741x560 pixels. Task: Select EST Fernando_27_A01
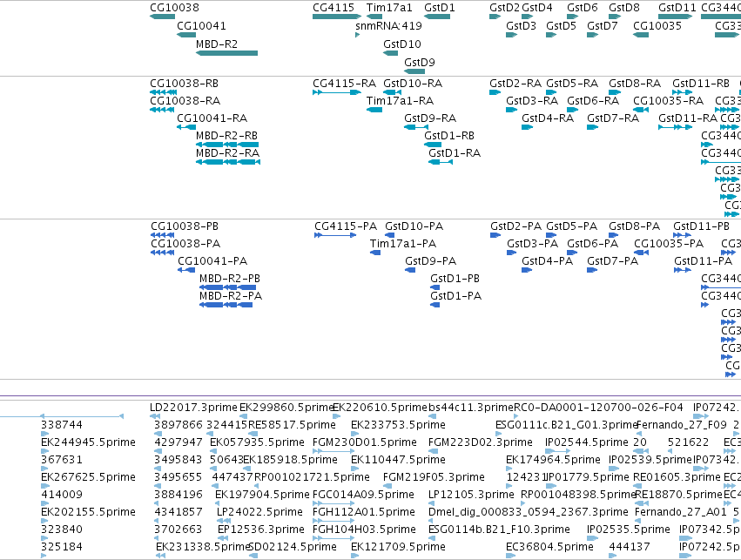(638, 522)
